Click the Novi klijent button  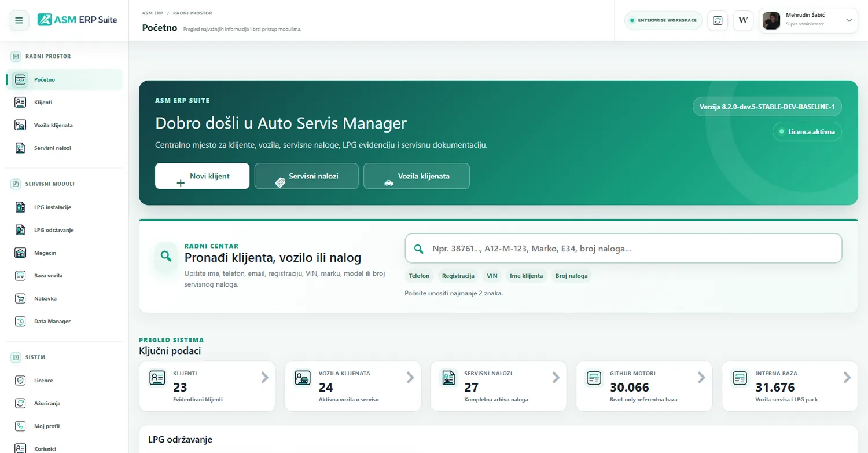click(x=202, y=176)
